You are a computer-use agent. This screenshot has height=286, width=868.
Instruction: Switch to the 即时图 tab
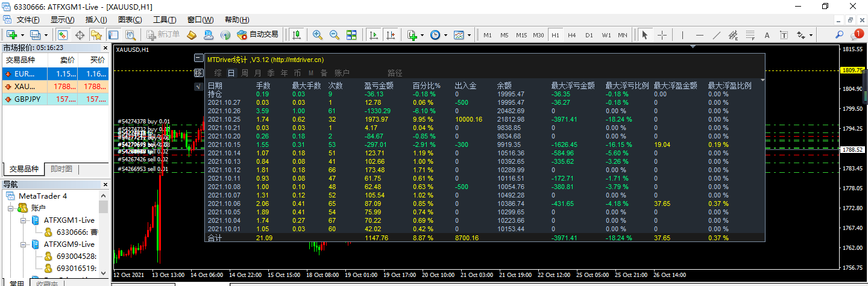click(x=61, y=169)
